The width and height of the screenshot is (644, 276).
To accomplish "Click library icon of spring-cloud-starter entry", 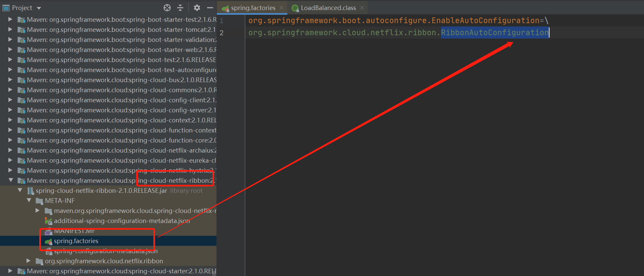I will coord(21,271).
